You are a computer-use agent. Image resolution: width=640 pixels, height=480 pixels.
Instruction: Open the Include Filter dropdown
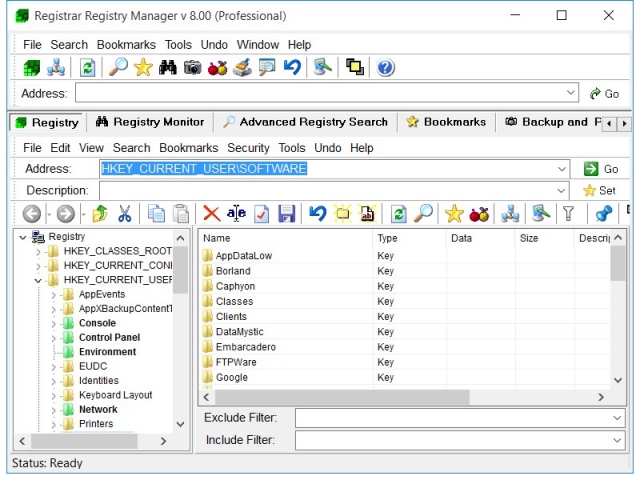click(x=617, y=440)
